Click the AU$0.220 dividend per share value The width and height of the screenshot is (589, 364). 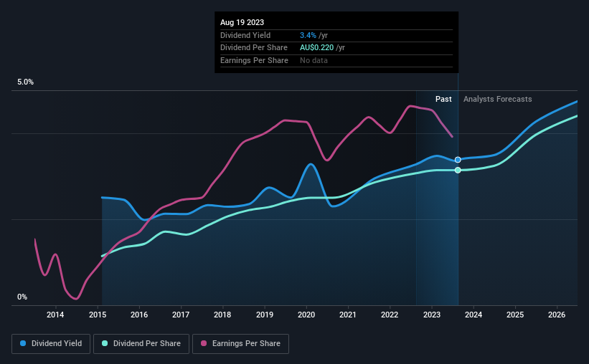pyautogui.click(x=316, y=48)
